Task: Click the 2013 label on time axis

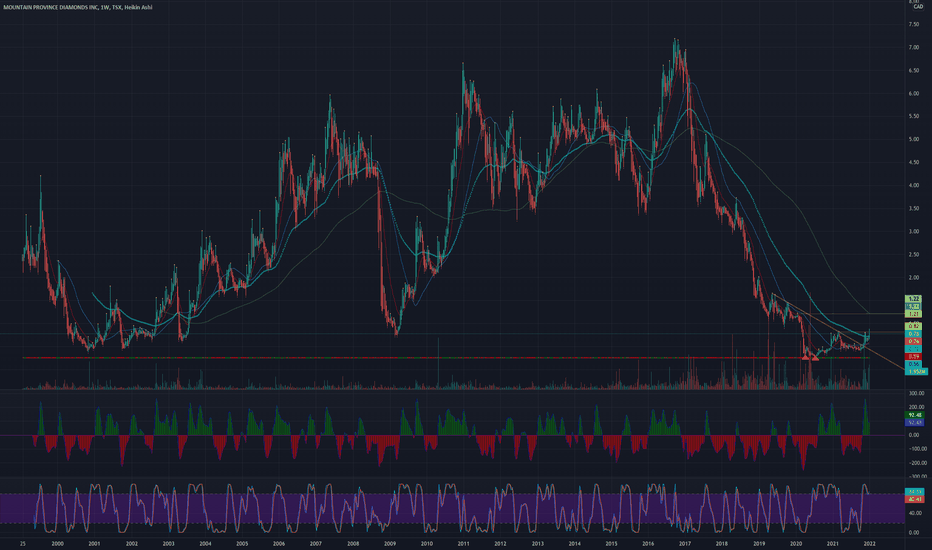Action: pos(537,543)
